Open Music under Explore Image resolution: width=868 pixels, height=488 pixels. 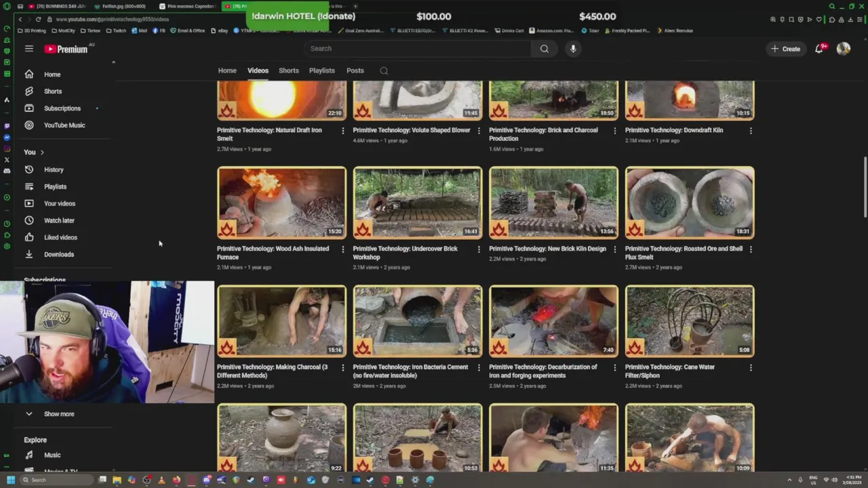pos(52,455)
